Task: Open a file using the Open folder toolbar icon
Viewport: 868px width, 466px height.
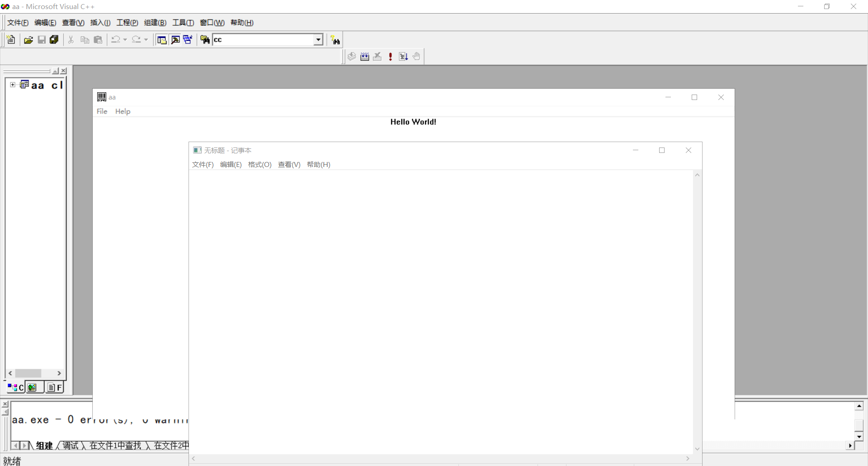Action: [28, 40]
